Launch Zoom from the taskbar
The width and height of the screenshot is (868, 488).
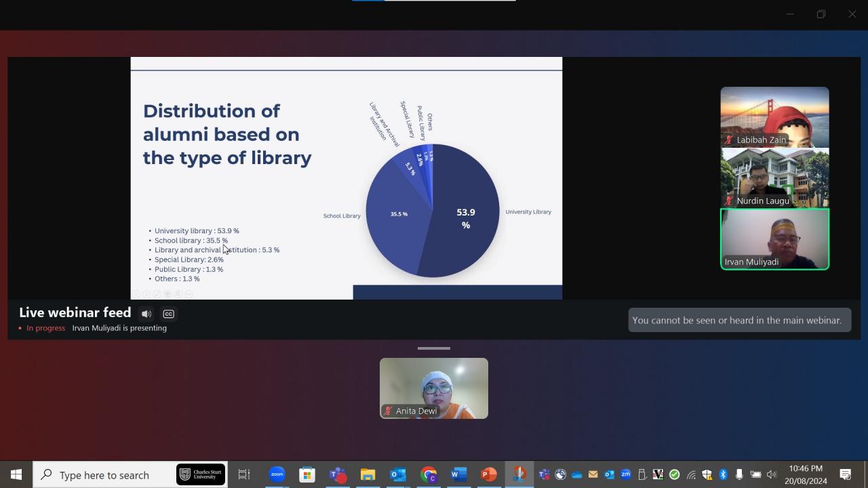pyautogui.click(x=277, y=474)
